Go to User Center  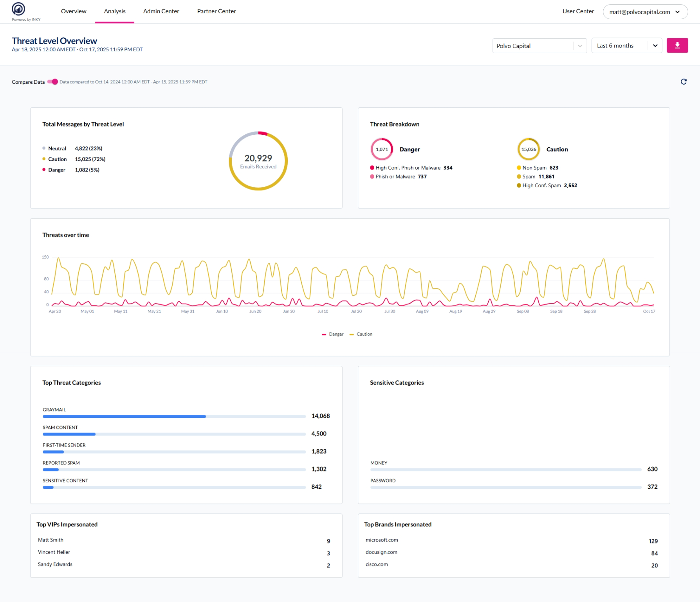pyautogui.click(x=578, y=11)
